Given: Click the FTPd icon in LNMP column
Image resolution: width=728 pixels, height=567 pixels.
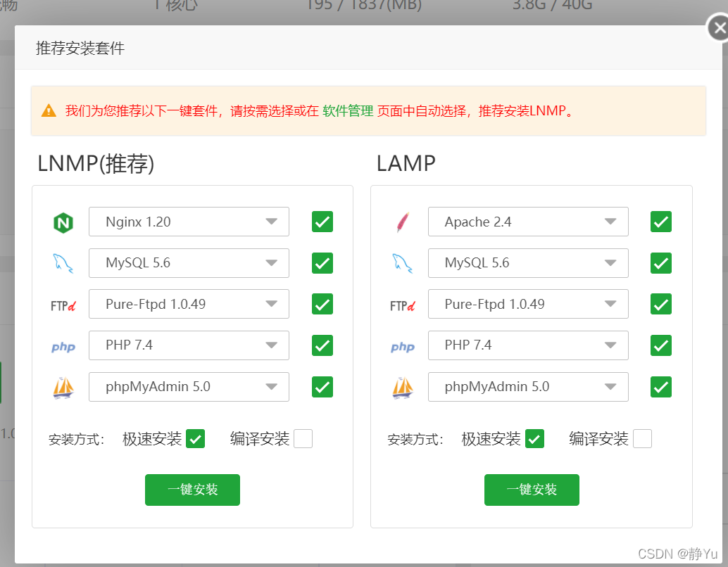Looking at the screenshot, I should (63, 306).
